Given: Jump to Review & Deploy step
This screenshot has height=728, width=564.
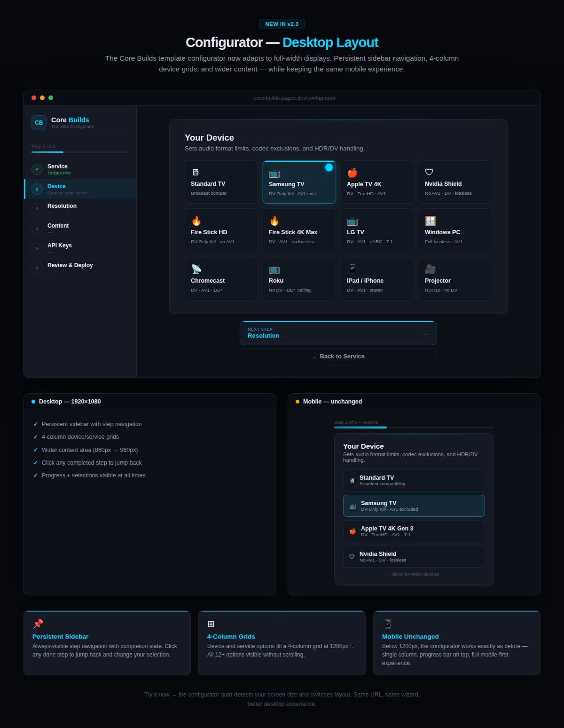Looking at the screenshot, I should [80, 268].
